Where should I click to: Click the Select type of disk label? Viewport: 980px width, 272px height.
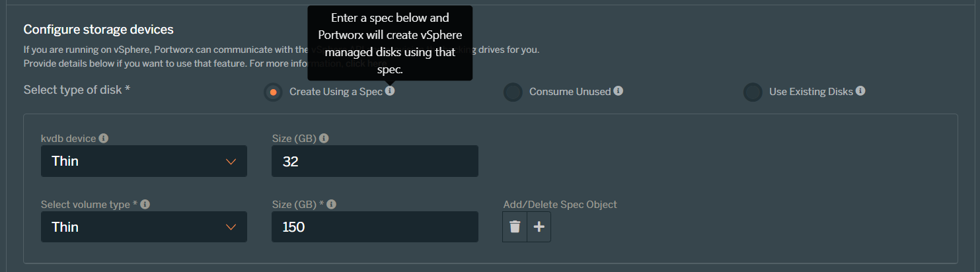[77, 90]
